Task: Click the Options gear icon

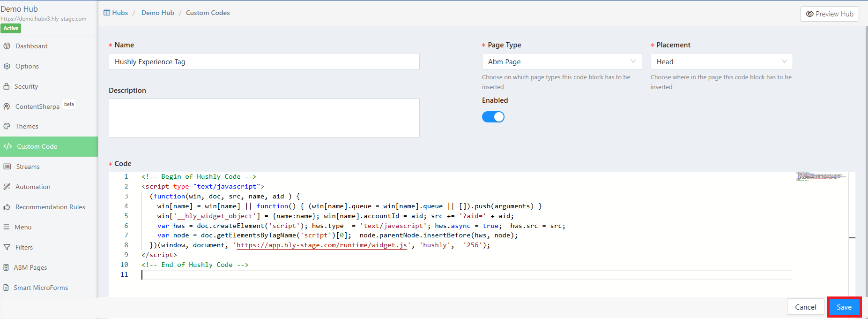Action: (x=7, y=66)
